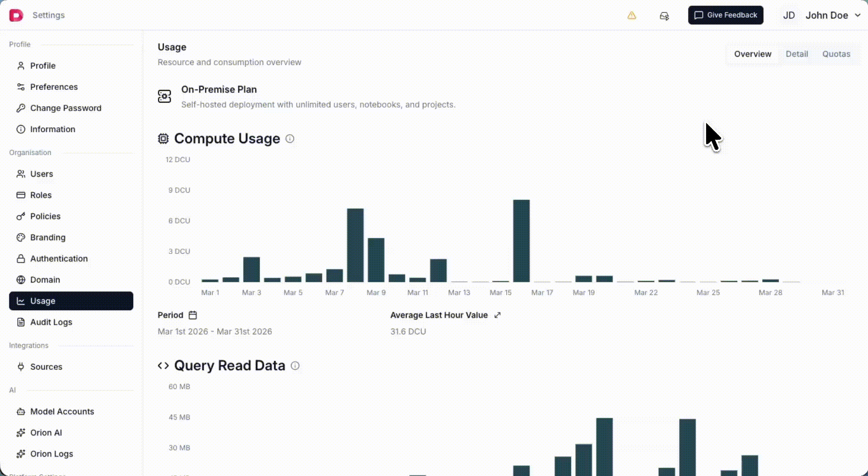Switch to the Detail tab
Screen dimensions: 868x476
pos(797,54)
